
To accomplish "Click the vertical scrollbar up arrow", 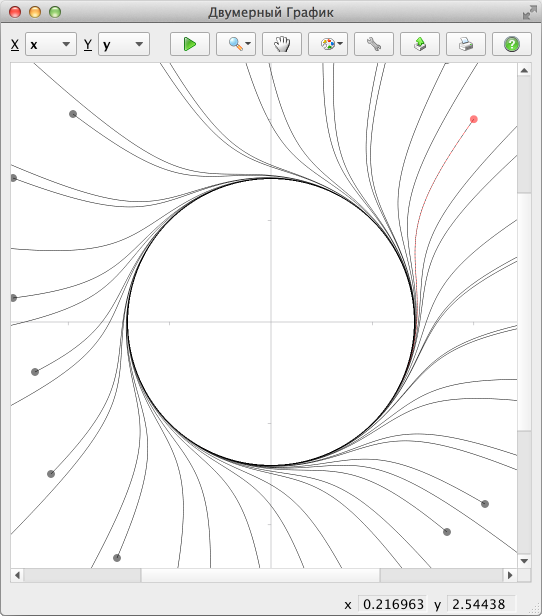I will 524,70.
